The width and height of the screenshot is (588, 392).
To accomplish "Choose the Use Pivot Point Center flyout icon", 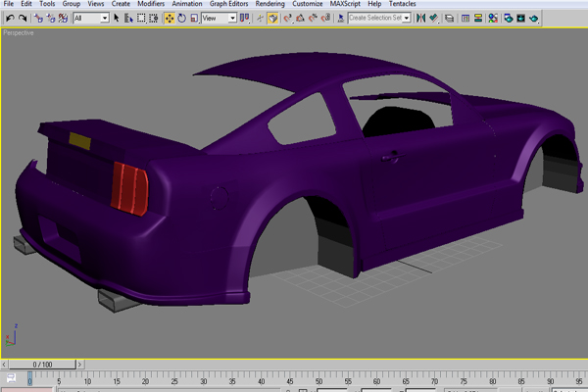I will (244, 18).
